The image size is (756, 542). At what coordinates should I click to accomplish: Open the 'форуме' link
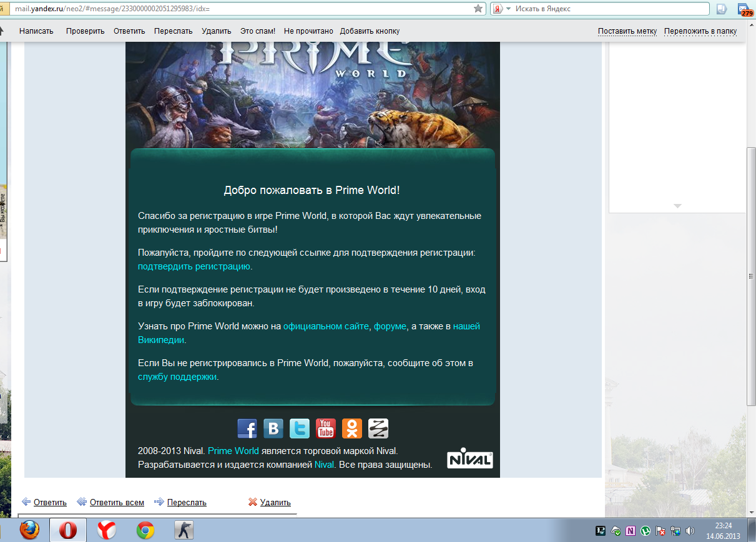[390, 326]
